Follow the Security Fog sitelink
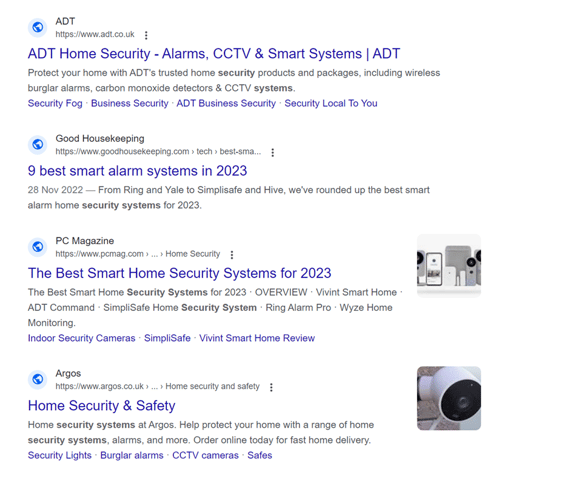 coord(55,104)
